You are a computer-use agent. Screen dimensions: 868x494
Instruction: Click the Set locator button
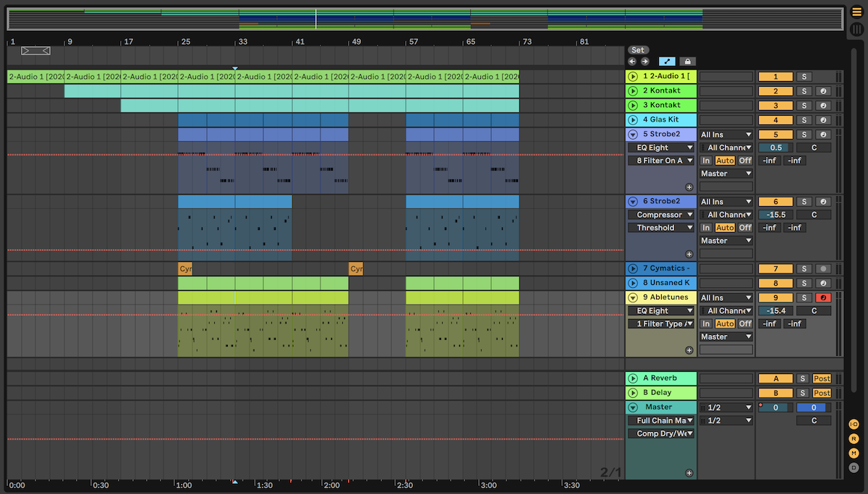(x=637, y=50)
